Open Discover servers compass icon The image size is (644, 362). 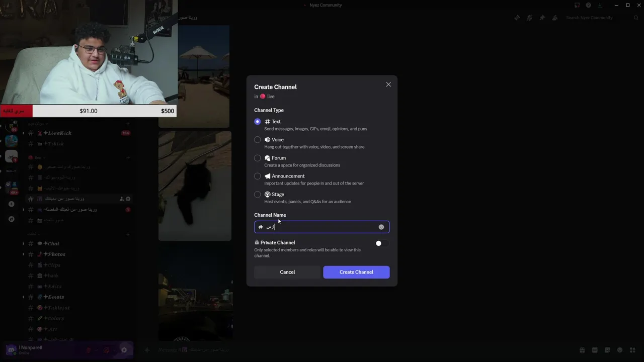coord(11,219)
